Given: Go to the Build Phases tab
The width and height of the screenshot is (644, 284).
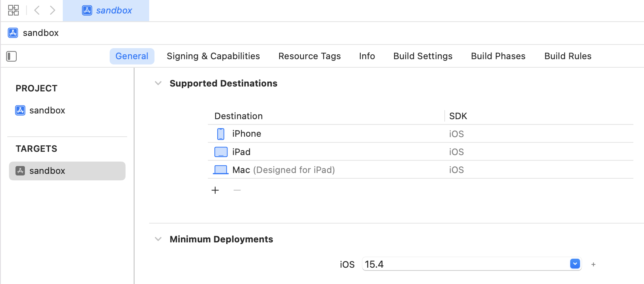Looking at the screenshot, I should coord(498,56).
